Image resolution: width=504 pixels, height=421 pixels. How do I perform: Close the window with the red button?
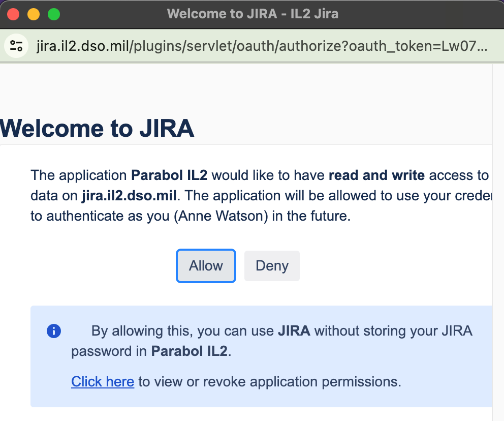tap(13, 14)
